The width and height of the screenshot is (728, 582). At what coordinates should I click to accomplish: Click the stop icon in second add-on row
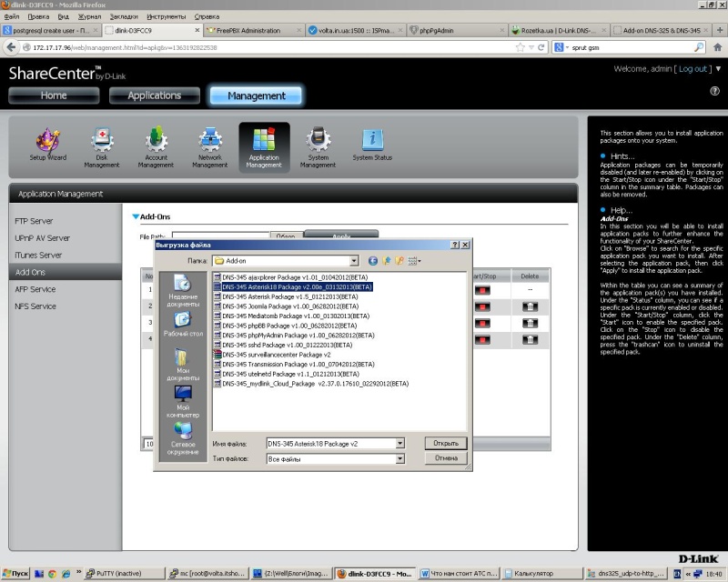pyautogui.click(x=482, y=306)
